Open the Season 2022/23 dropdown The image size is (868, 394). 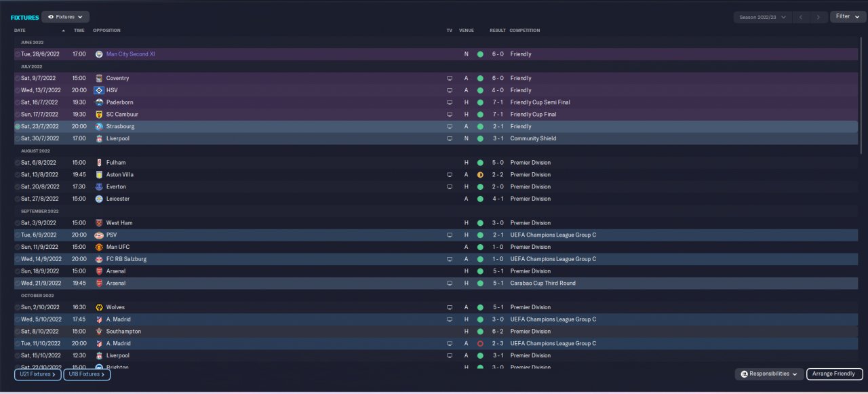coord(763,17)
